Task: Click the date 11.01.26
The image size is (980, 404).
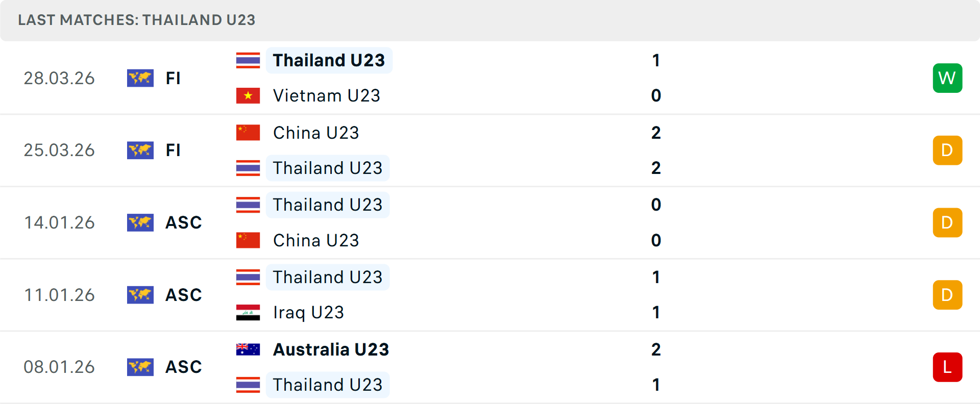Action: [x=59, y=294]
